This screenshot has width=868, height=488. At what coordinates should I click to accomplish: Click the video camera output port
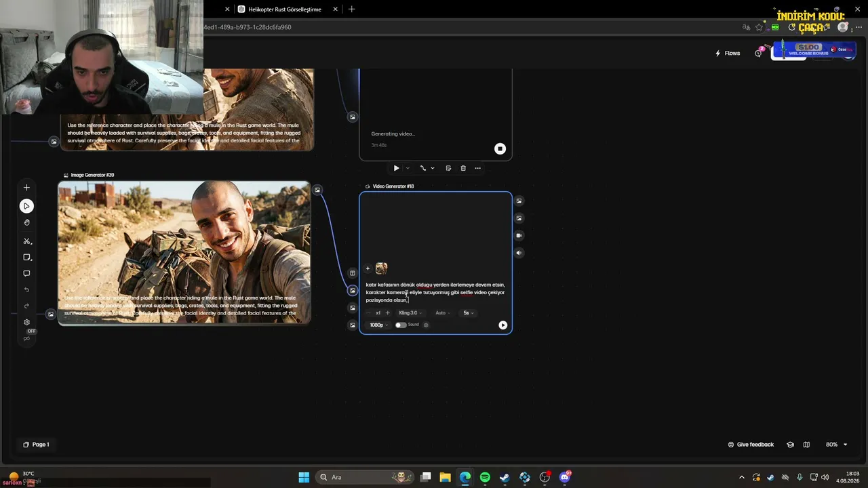point(519,235)
